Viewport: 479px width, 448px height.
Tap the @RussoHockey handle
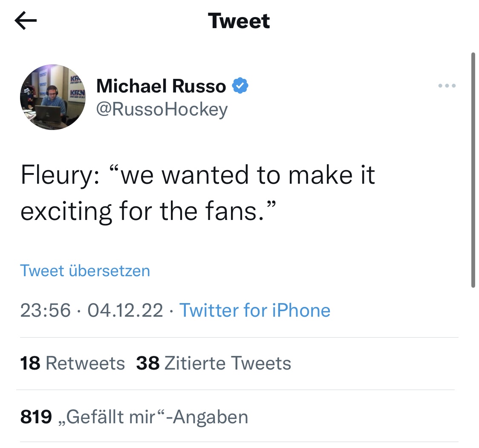162,110
